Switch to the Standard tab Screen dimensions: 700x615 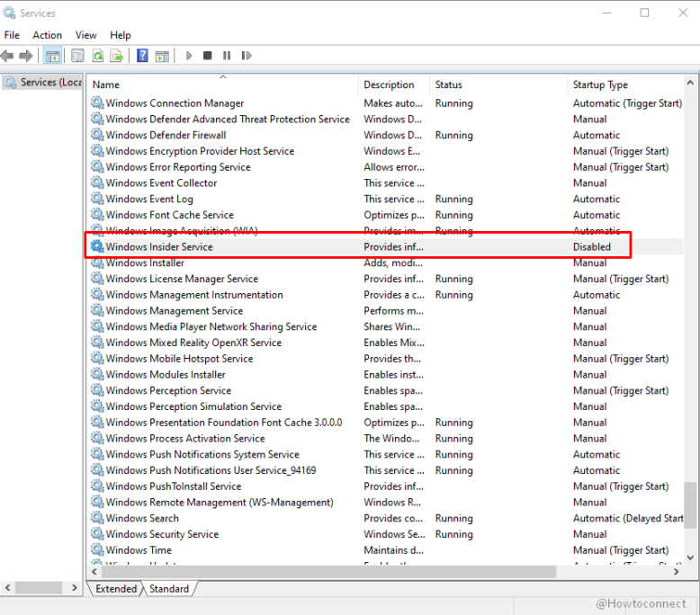tap(169, 589)
